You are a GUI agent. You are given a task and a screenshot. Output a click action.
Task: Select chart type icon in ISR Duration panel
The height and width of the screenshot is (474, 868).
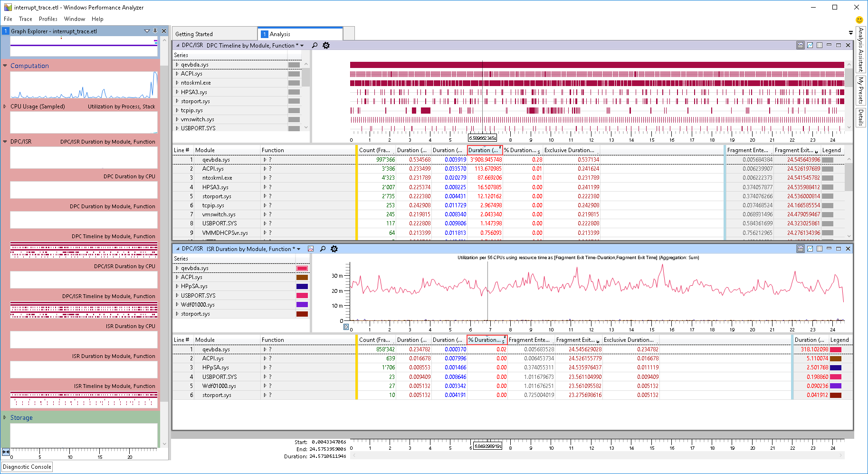(311, 249)
